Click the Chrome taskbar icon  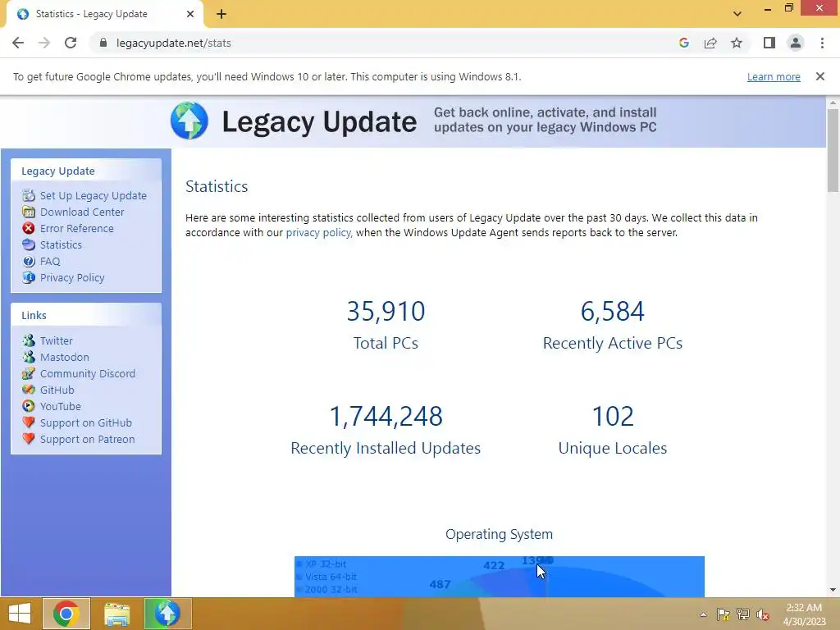(x=66, y=614)
